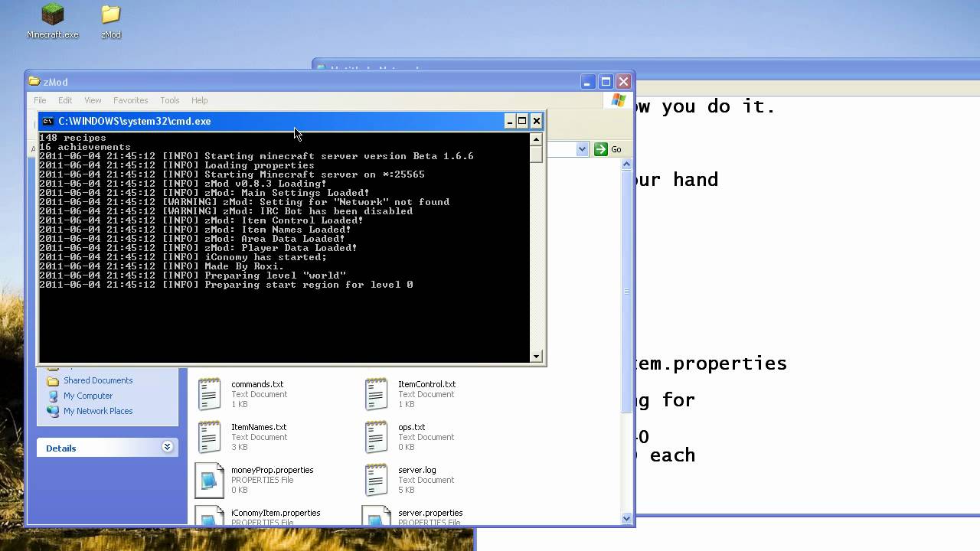Click the Windows logo in Explorer toolbar
The height and width of the screenshot is (551, 980).
tap(618, 100)
